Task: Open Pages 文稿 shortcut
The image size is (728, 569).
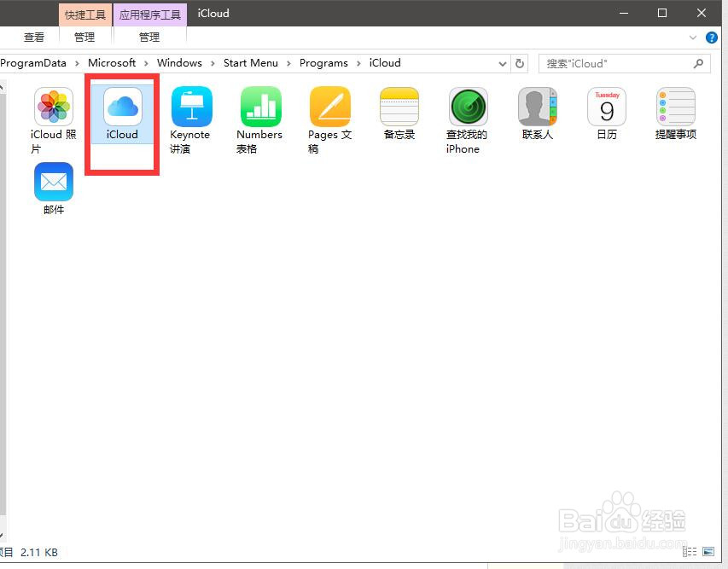Action: click(x=329, y=120)
